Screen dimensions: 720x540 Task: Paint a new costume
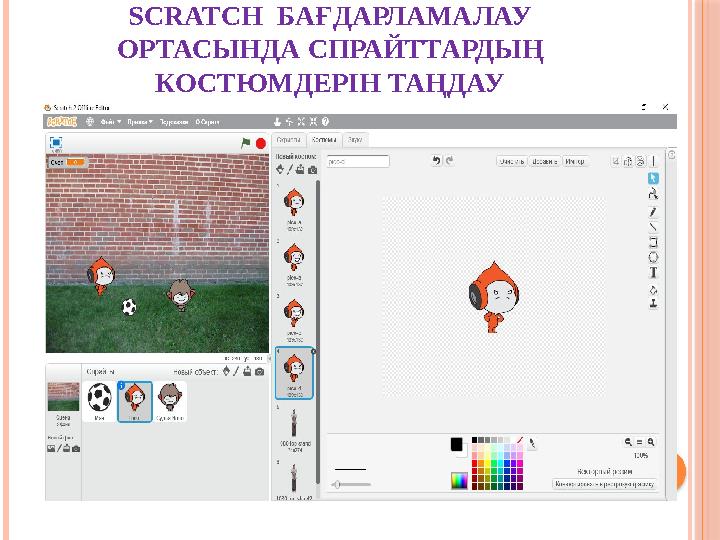click(290, 169)
